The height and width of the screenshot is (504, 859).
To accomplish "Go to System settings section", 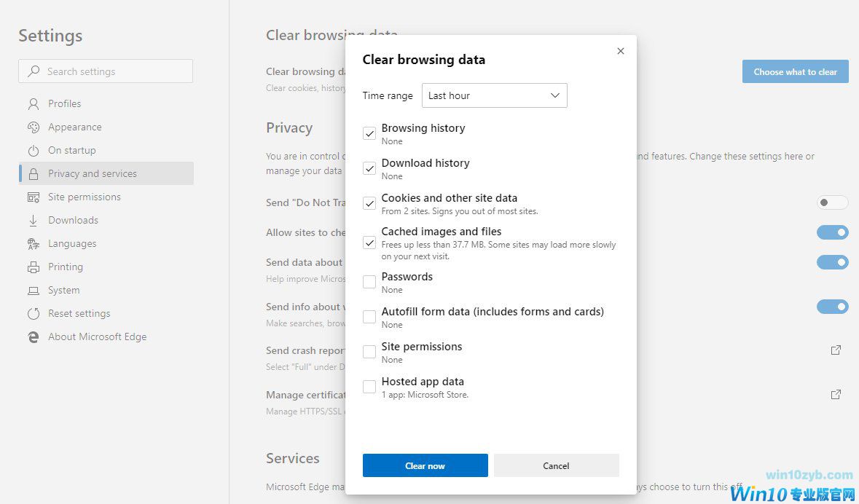I will [63, 291].
